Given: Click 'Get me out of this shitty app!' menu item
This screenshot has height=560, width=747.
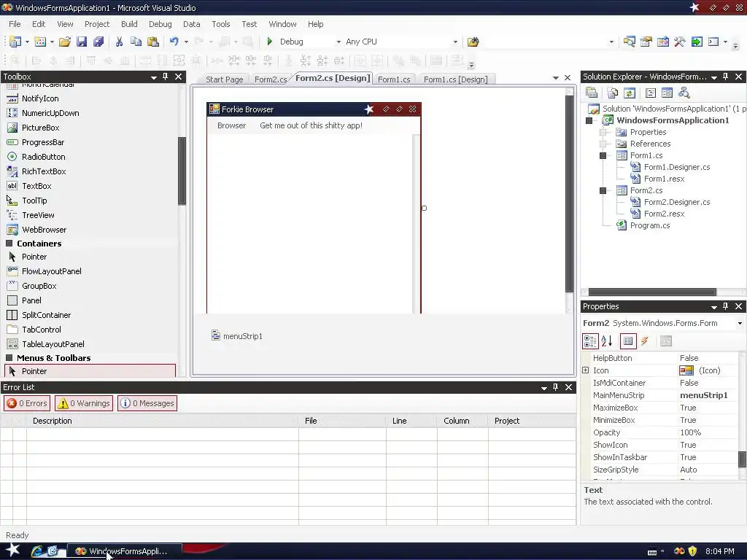Looking at the screenshot, I should 311,125.
